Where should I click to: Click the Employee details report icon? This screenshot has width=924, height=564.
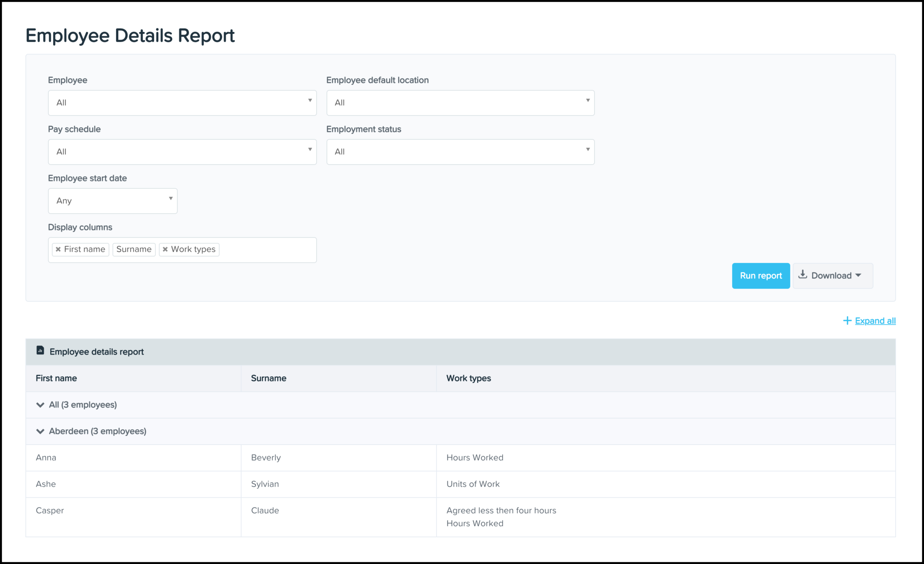pos(40,350)
